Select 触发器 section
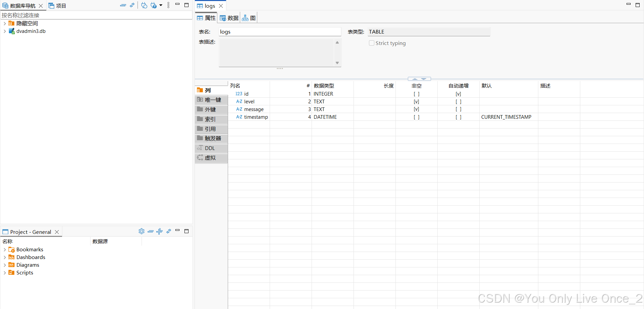Image resolution: width=644 pixels, height=309 pixels. click(x=211, y=139)
